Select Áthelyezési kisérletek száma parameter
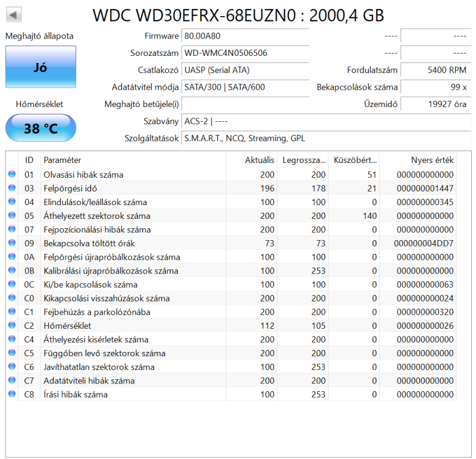This screenshot has height=459, width=476. (x=96, y=339)
